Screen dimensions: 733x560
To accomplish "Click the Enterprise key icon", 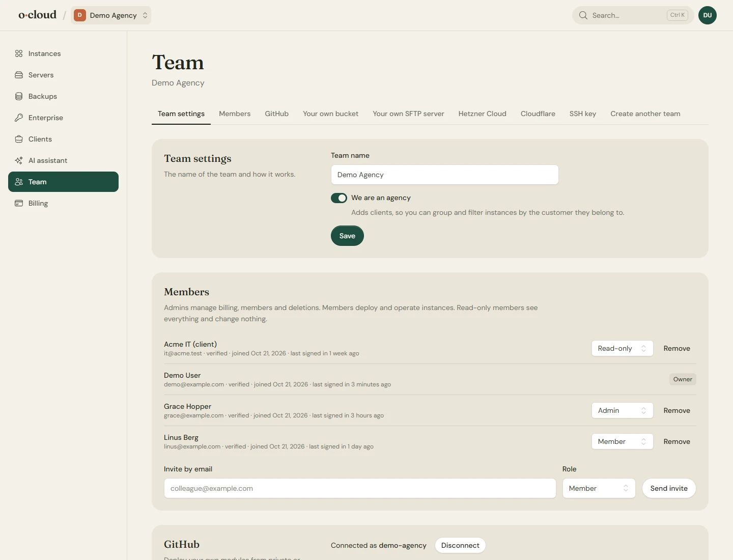I will (x=19, y=118).
